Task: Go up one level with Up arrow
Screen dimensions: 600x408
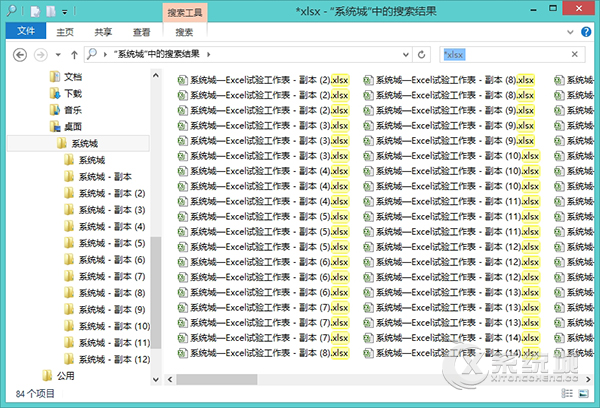Action: (x=74, y=55)
